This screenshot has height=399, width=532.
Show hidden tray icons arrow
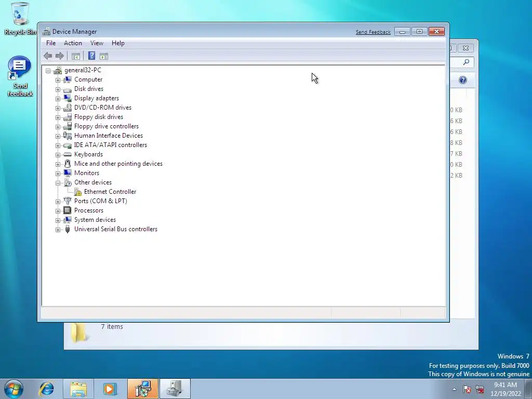454,389
